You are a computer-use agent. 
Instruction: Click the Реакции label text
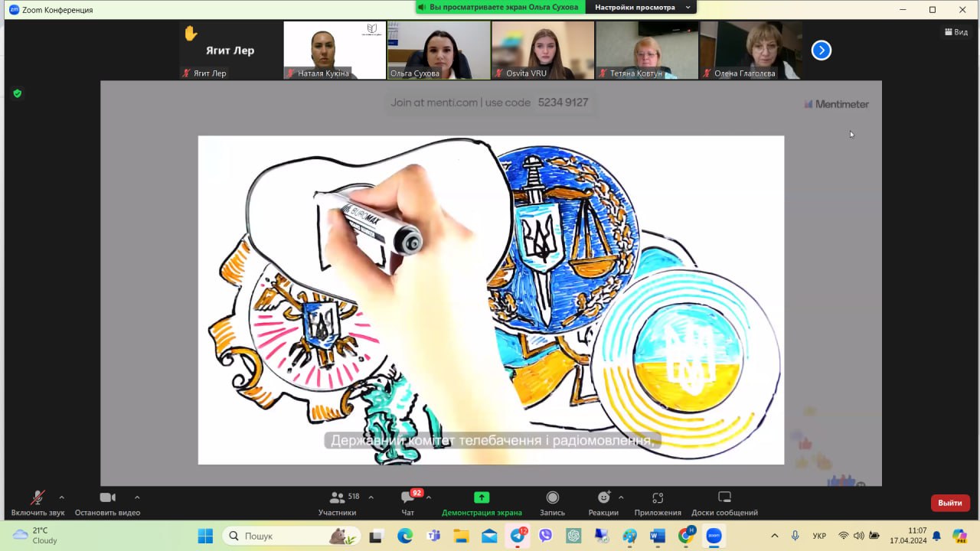click(603, 513)
